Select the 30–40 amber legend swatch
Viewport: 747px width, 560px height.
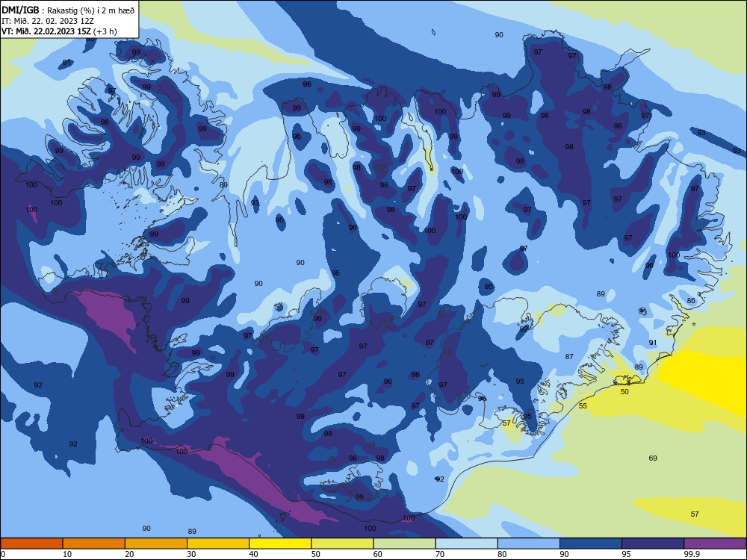click(218, 544)
